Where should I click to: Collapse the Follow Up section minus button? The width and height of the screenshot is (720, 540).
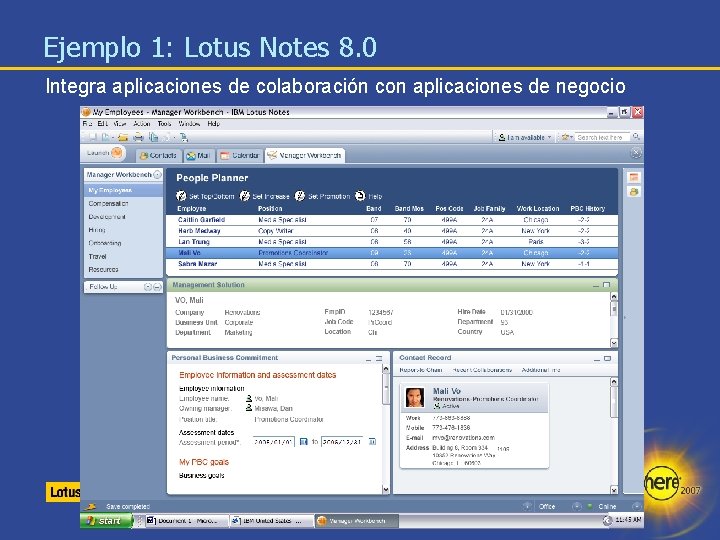click(x=157, y=287)
